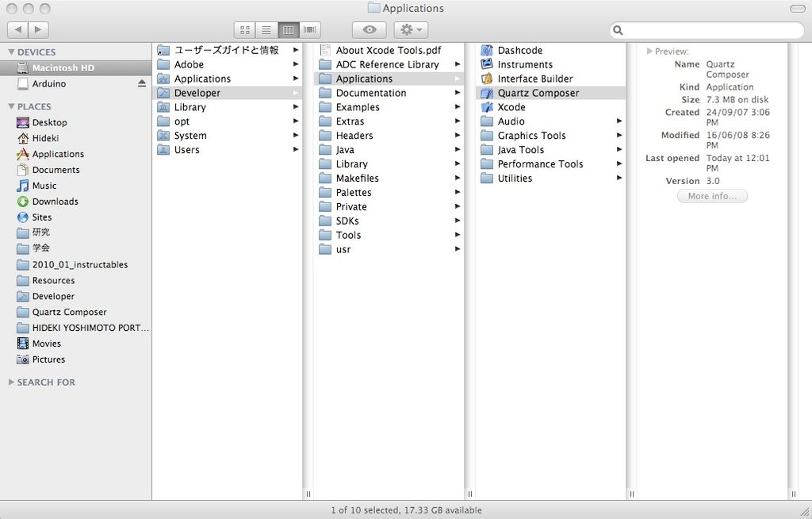This screenshot has width=812, height=519.
Task: Select Macintosh HD in the sidebar
Action: (75, 68)
